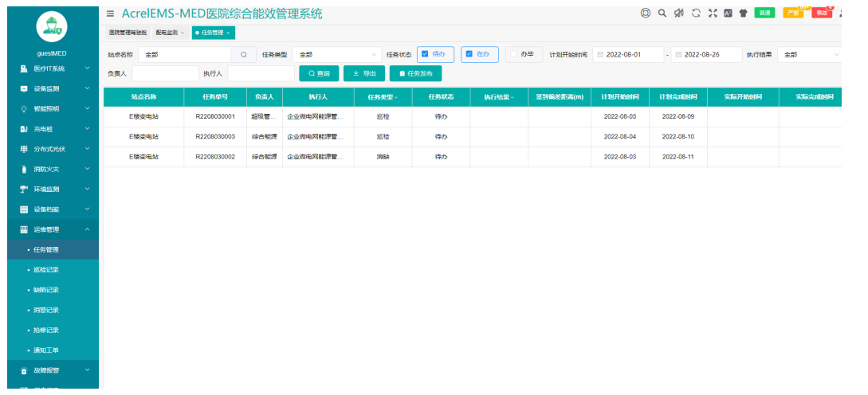Click the green 普通 alarm level badge

tap(764, 13)
